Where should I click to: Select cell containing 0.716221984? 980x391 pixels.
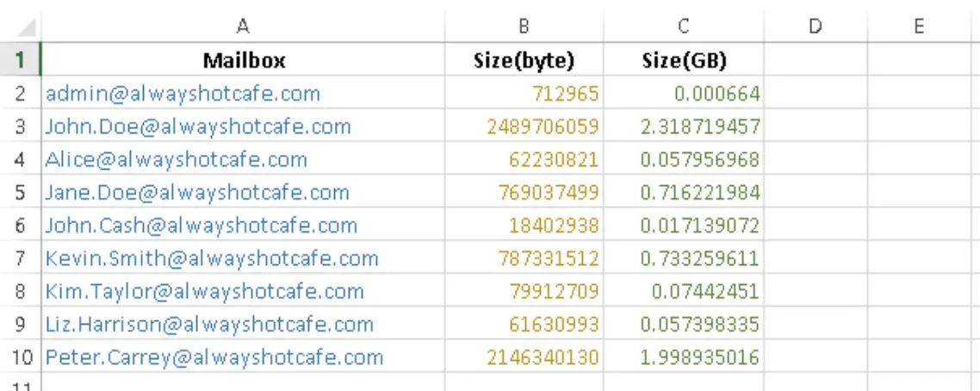[683, 192]
